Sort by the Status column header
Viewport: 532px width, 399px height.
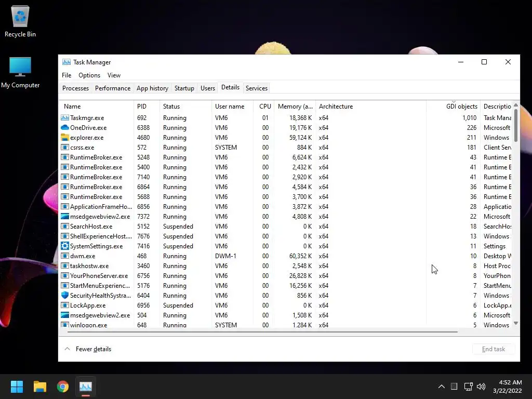tap(185, 106)
